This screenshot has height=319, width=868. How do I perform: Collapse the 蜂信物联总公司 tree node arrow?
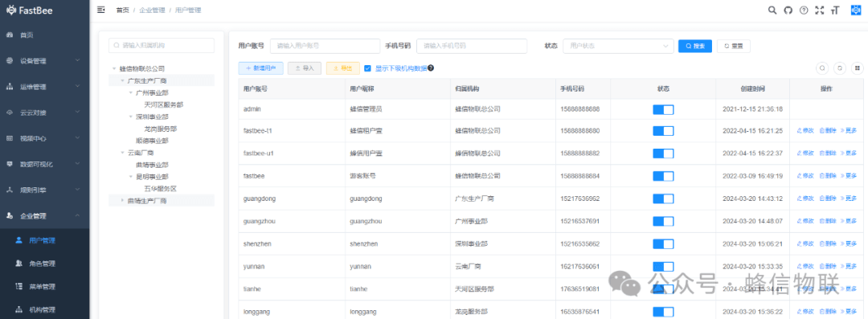(114, 69)
